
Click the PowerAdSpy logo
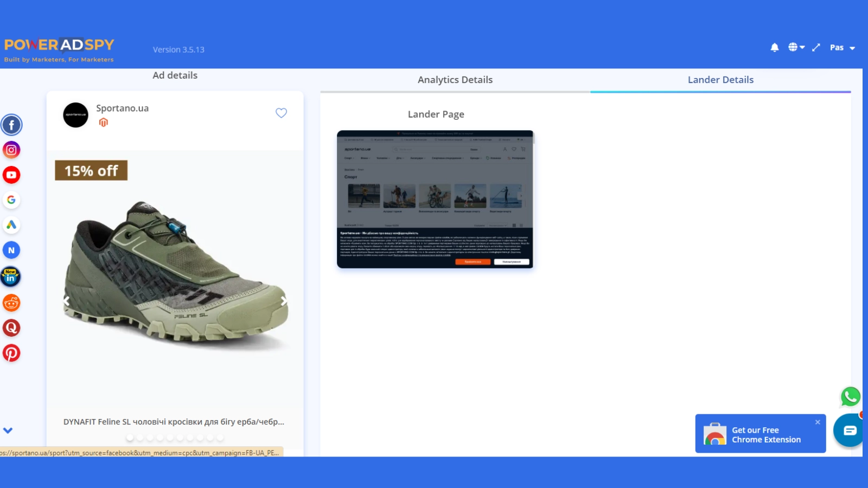[59, 50]
